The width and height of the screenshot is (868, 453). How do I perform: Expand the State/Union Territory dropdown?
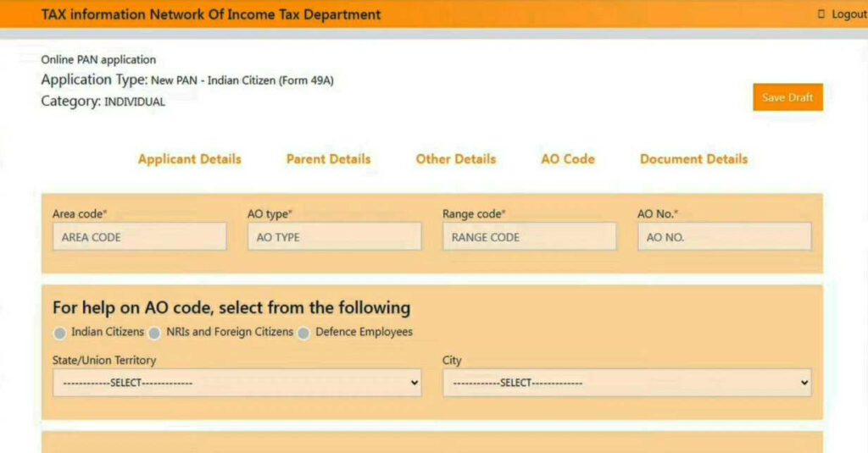[x=236, y=383]
